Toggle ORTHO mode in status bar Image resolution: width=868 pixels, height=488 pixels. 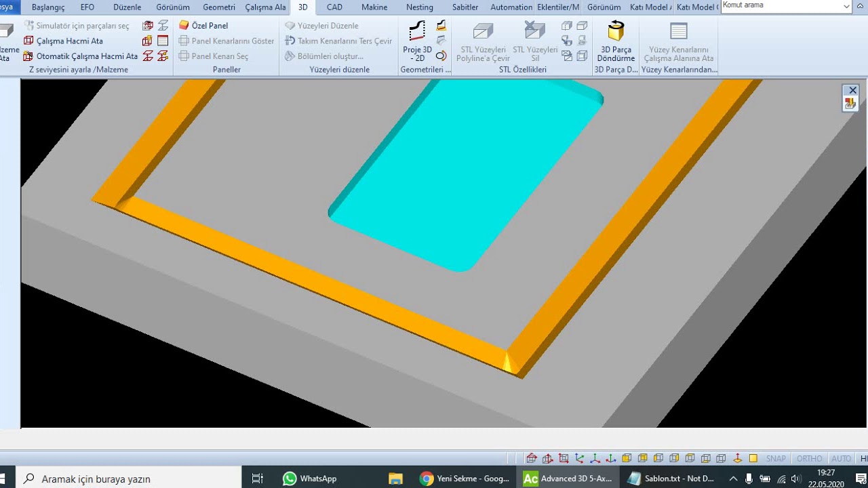pos(809,459)
